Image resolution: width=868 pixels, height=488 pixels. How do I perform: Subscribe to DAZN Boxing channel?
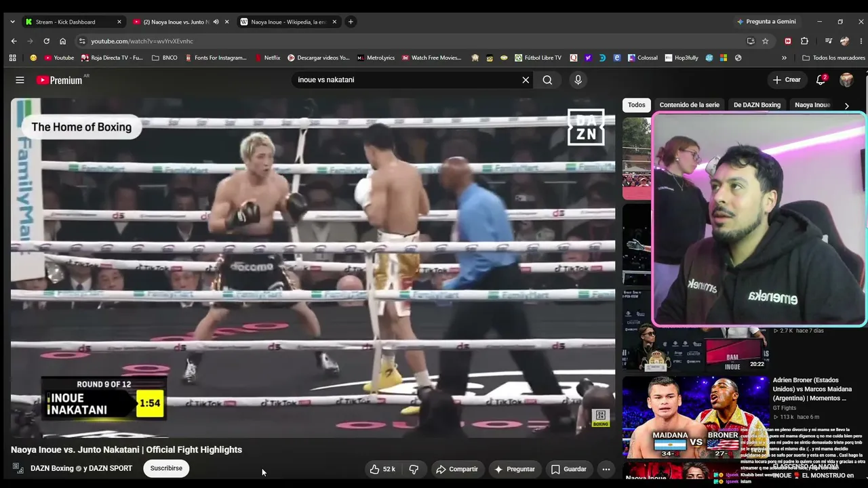point(166,468)
